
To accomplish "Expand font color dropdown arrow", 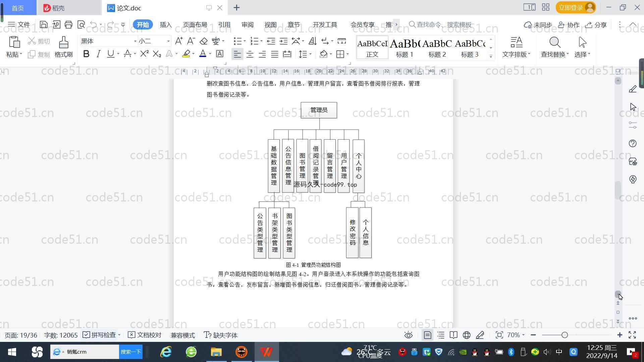I will (210, 54).
